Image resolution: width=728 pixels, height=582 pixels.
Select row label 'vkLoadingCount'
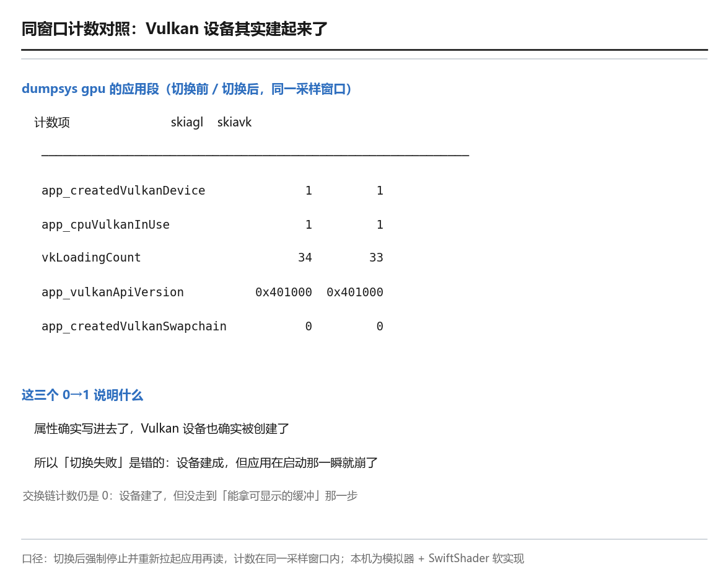coord(91,257)
